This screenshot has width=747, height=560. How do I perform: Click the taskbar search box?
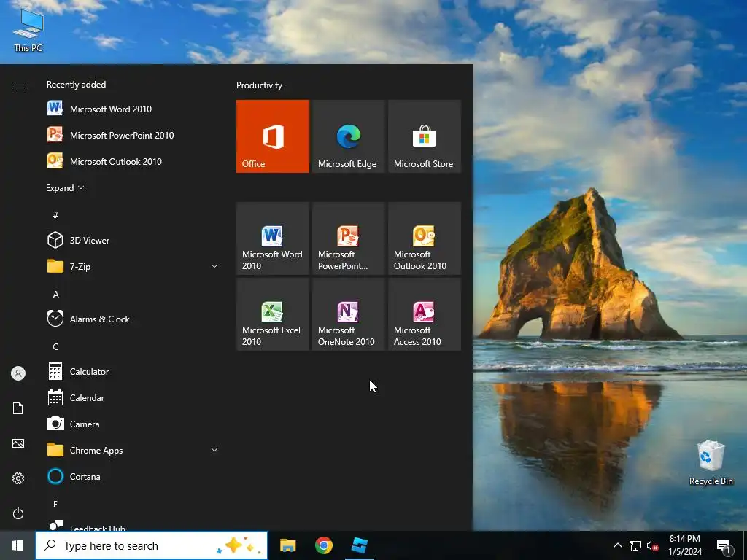point(152,545)
